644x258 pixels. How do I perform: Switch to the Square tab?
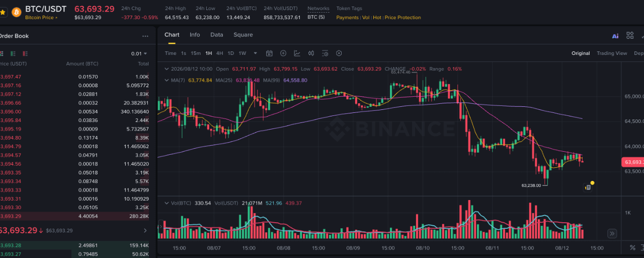[x=243, y=35]
